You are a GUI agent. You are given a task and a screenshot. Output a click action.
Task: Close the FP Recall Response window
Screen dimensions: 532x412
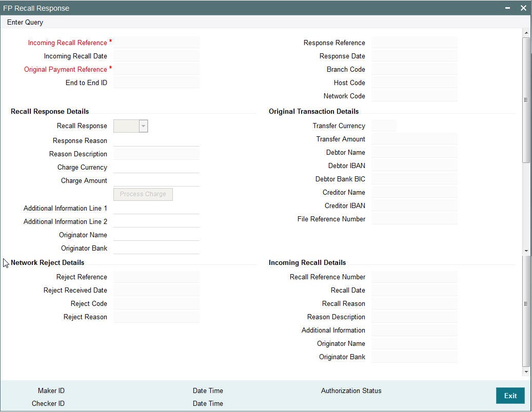click(523, 8)
